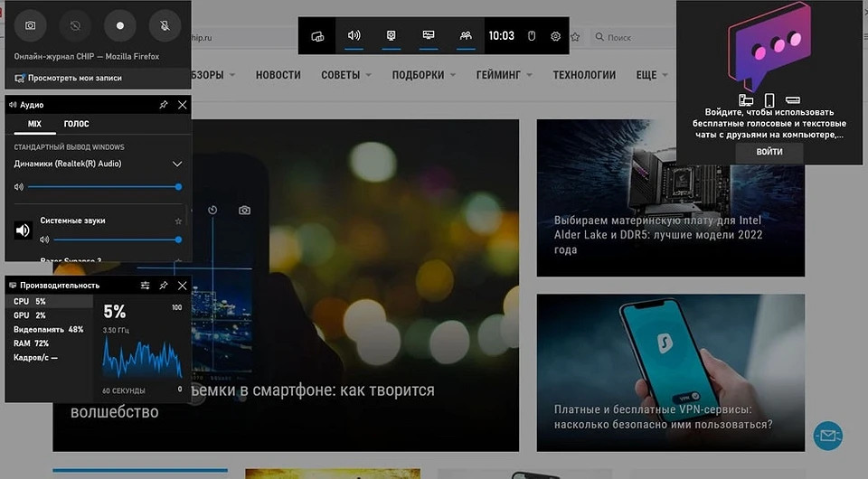Expand the СОВЕТЫ site menu

click(345, 75)
